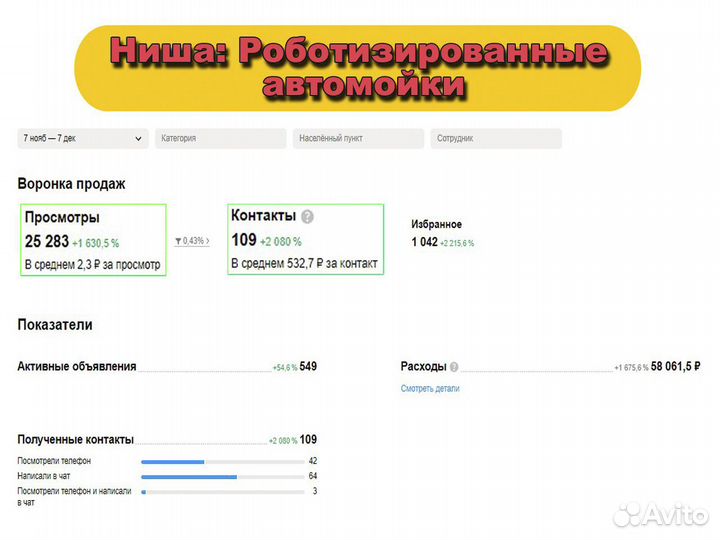Click the help icon next to Контакты
Image resolution: width=720 pixels, height=540 pixels.
307,216
